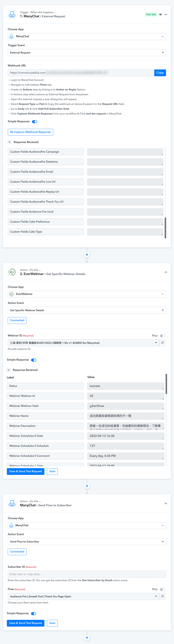Open Choose App dropdown in Send Flow step

click(87, 525)
